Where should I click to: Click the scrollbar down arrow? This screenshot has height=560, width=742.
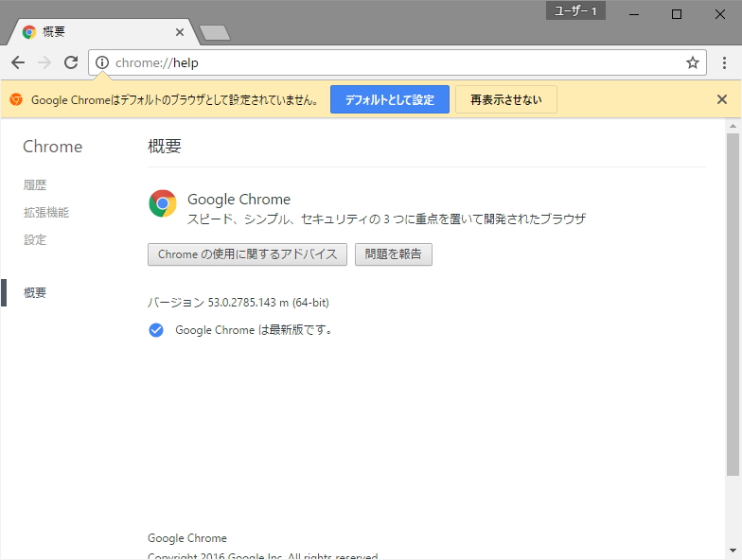pos(733,551)
